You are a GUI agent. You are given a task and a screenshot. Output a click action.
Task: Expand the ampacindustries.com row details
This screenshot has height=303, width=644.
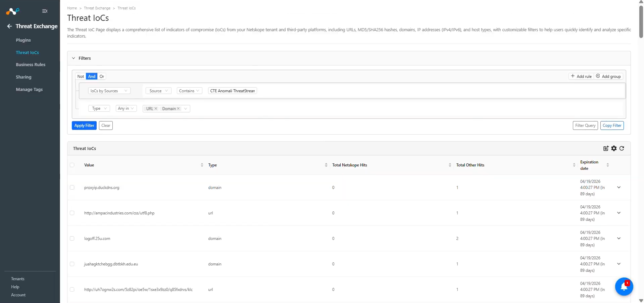click(x=619, y=213)
